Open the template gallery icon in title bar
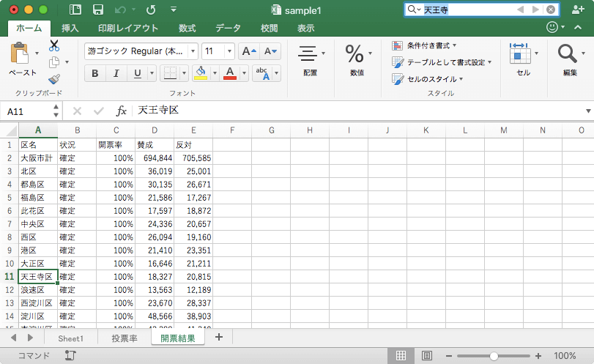The width and height of the screenshot is (594, 364). point(75,10)
